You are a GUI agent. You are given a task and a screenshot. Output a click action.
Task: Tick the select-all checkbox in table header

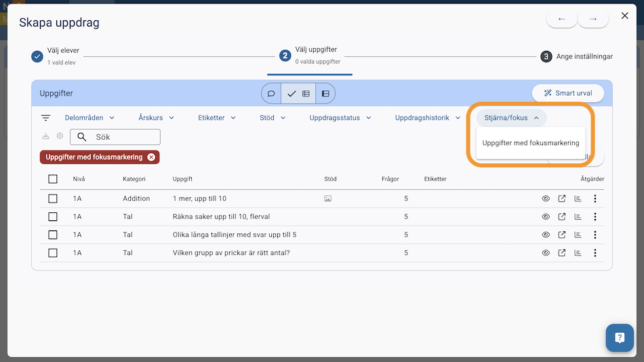pos(53,179)
